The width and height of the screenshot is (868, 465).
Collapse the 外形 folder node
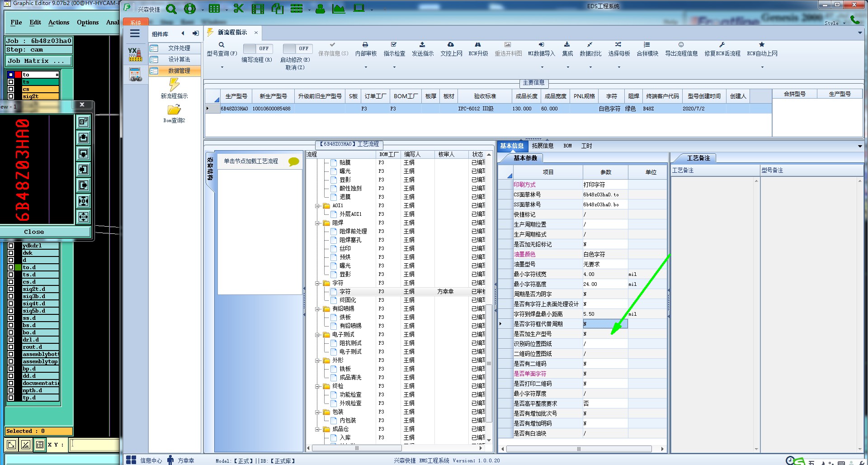[317, 361]
